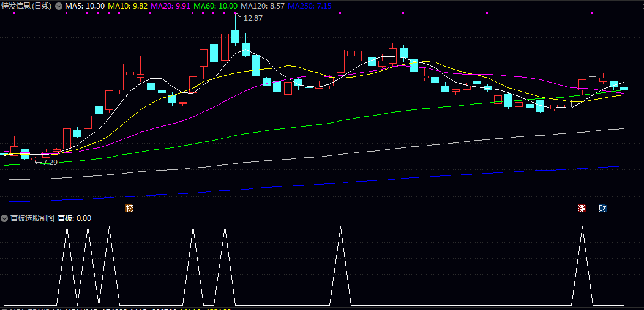644x310 pixels.
Task: Click the red 涨 event marker icon
Action: pos(582,208)
